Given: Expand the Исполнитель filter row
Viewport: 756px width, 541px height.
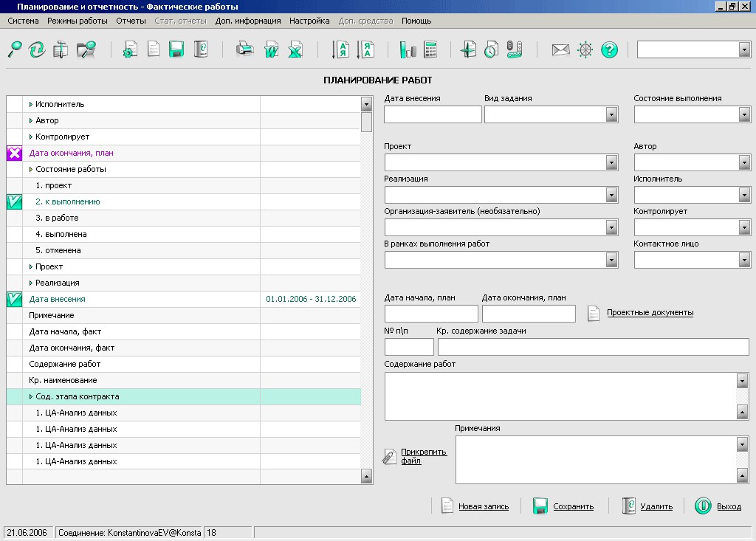Looking at the screenshot, I should [x=31, y=105].
